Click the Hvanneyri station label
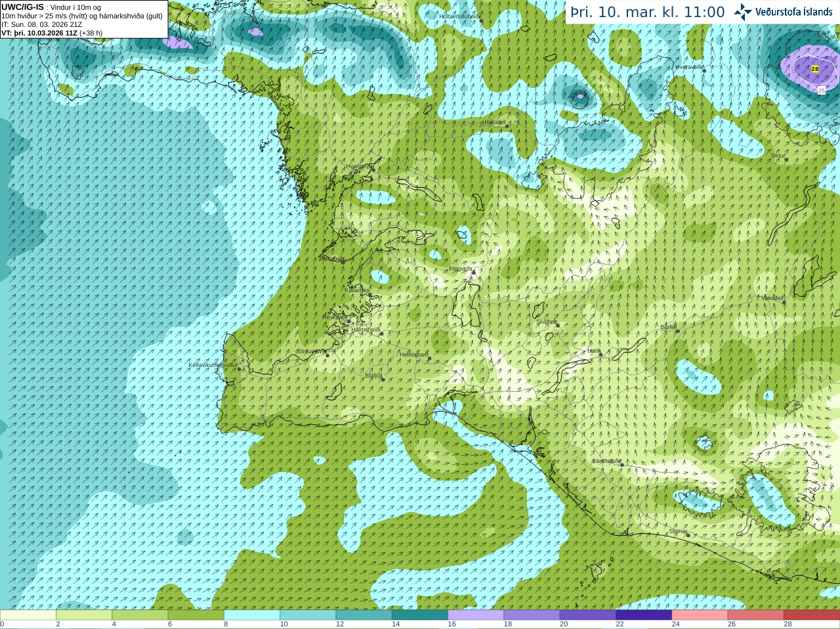 (x=358, y=166)
